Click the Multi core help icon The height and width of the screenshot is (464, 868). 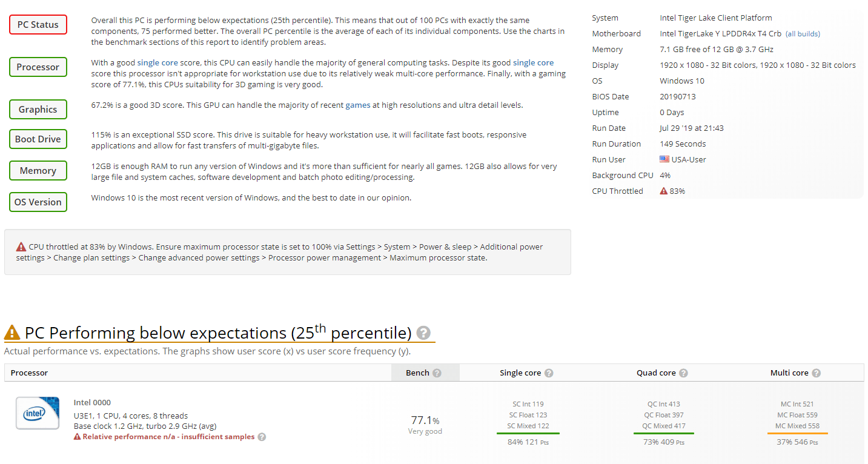point(817,373)
